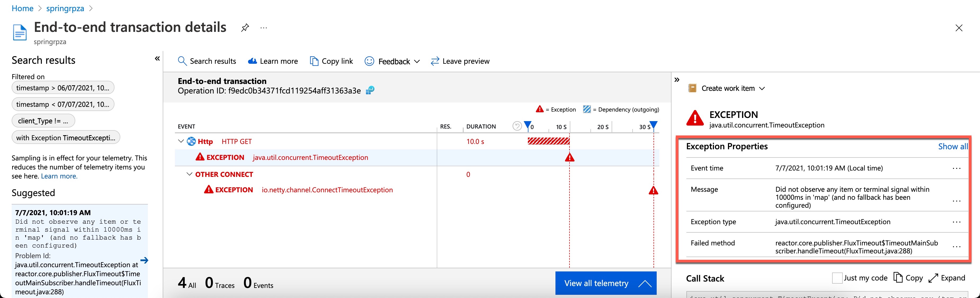Pin the End-to-end transaction details blade

click(245, 27)
